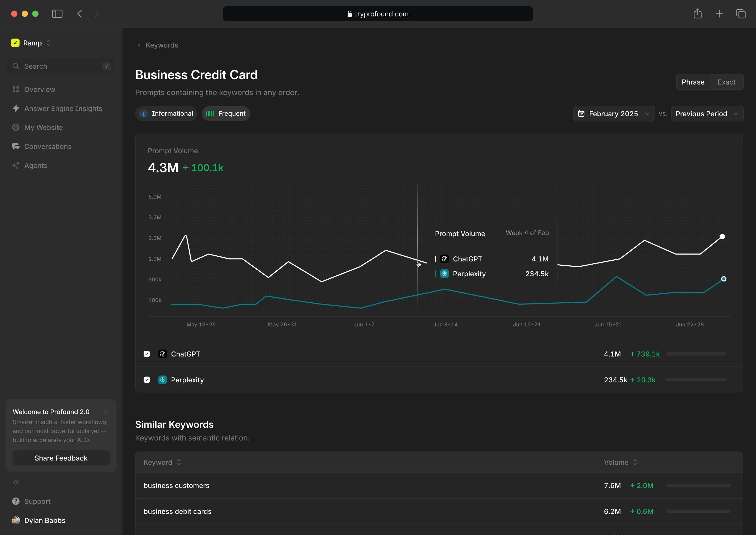Click the Frequent bars icon

click(210, 114)
